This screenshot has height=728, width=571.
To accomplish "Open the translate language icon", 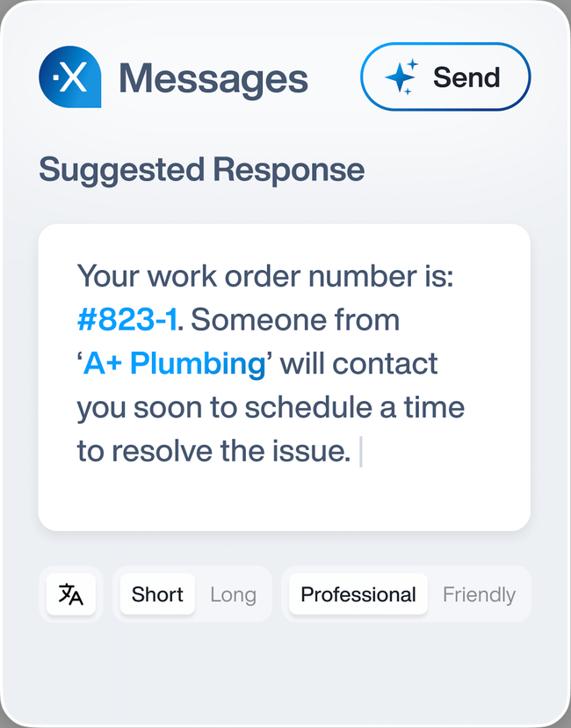I will click(71, 594).
